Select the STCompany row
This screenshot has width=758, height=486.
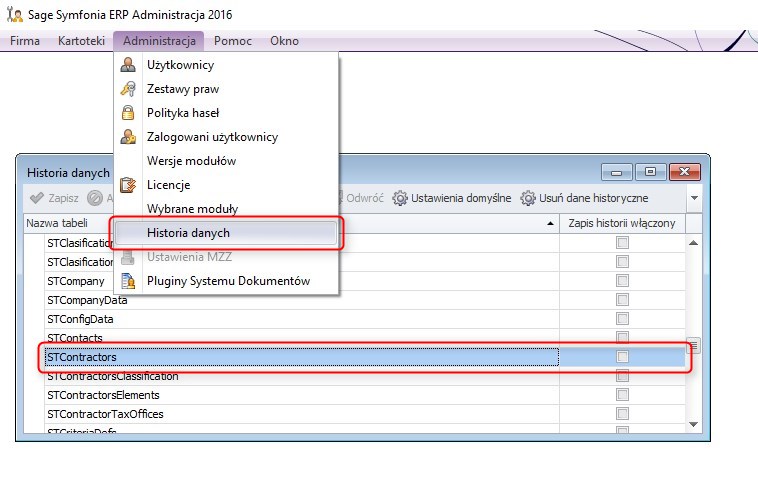(x=364, y=280)
